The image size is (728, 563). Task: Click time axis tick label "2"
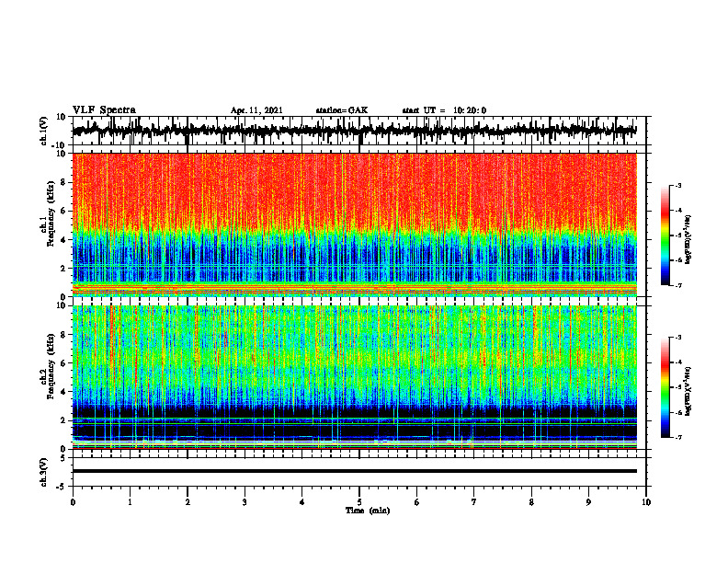click(x=188, y=502)
